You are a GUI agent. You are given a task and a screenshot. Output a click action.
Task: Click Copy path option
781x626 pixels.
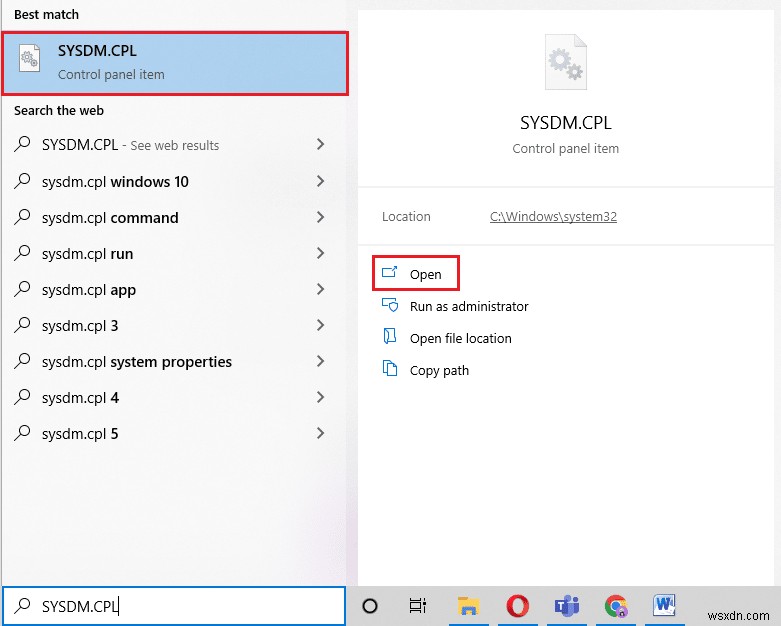click(x=439, y=371)
